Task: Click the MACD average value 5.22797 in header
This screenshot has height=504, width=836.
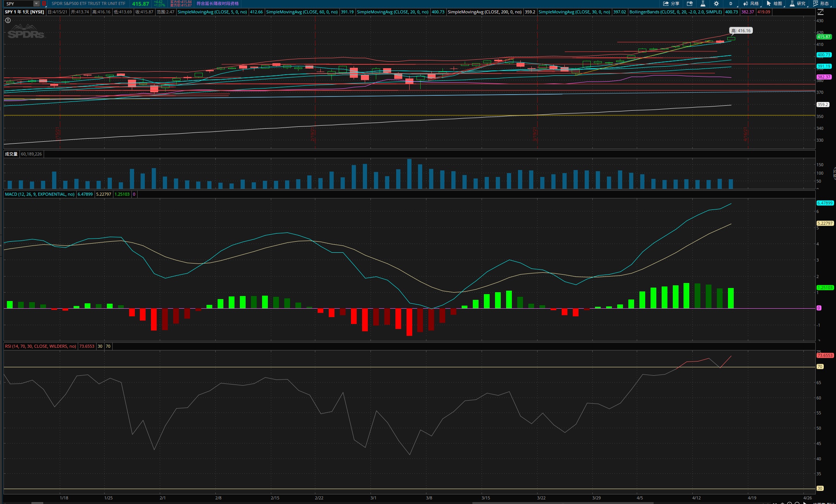Action: point(103,194)
